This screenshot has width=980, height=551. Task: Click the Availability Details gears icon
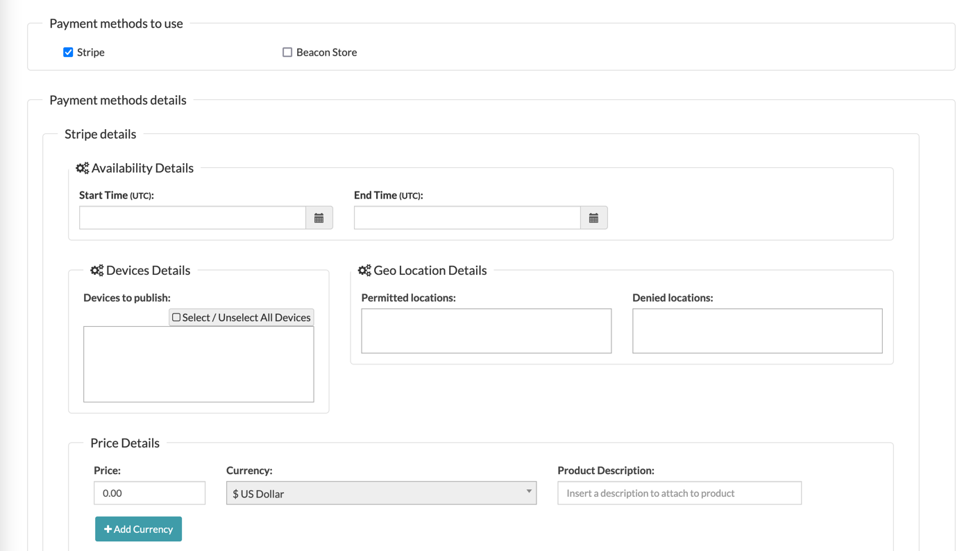tap(83, 168)
